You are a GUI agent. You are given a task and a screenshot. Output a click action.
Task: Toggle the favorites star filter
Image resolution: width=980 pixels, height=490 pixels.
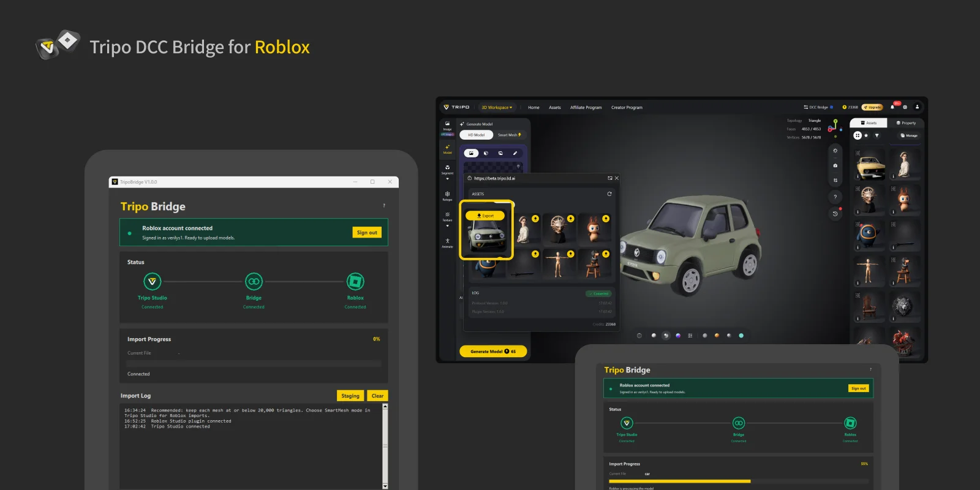(x=866, y=135)
